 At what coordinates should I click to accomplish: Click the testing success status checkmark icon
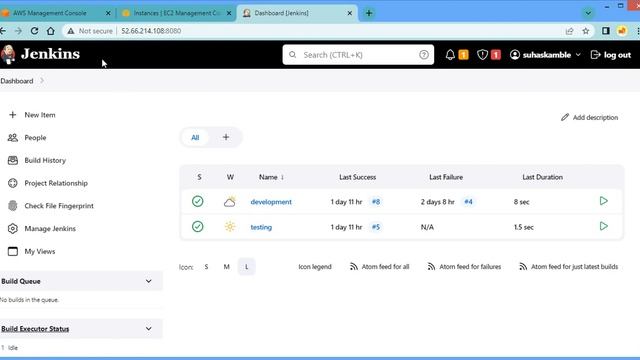(x=198, y=227)
